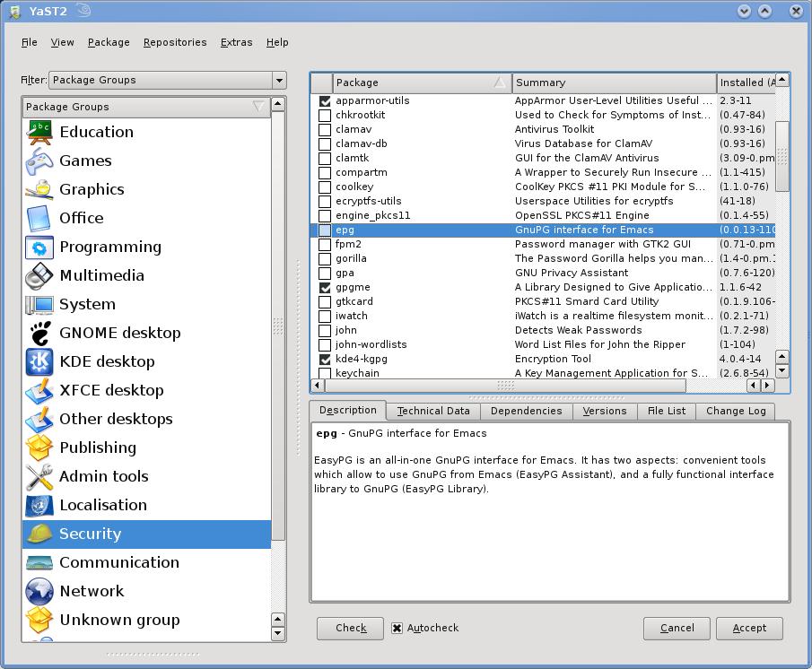The image size is (812, 669).
Task: Open the Repositories menu
Action: click(x=175, y=42)
